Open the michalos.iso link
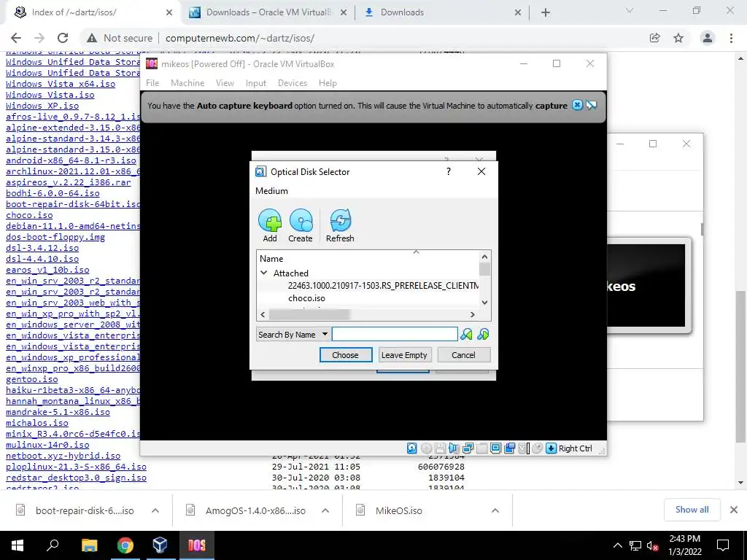Viewport: 747px width, 560px height. 37,424
